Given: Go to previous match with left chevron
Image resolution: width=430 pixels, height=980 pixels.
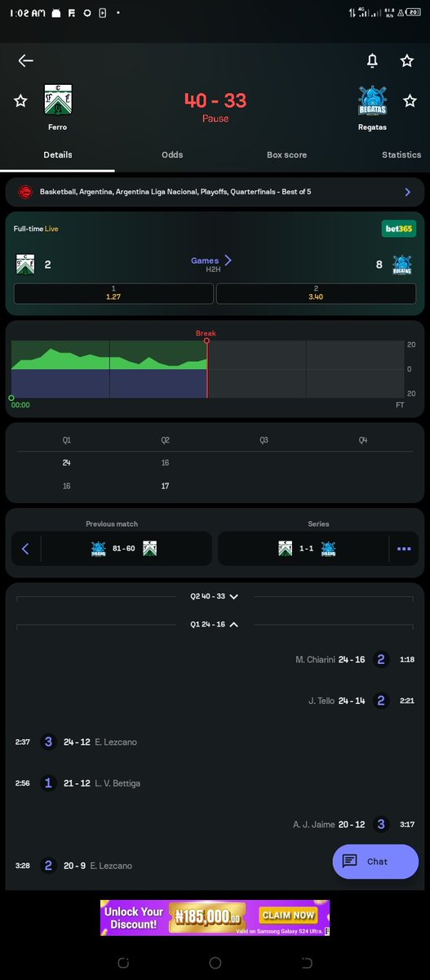Looking at the screenshot, I should click(24, 549).
